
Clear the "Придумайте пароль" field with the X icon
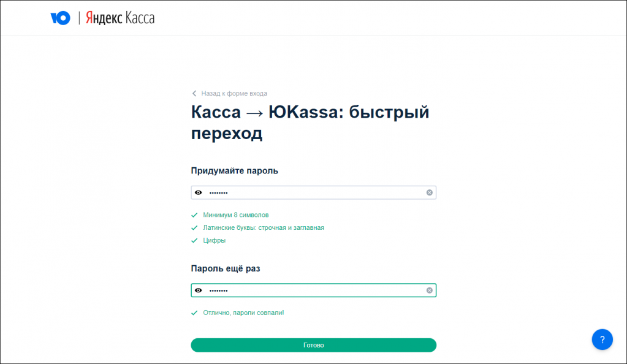pos(429,192)
